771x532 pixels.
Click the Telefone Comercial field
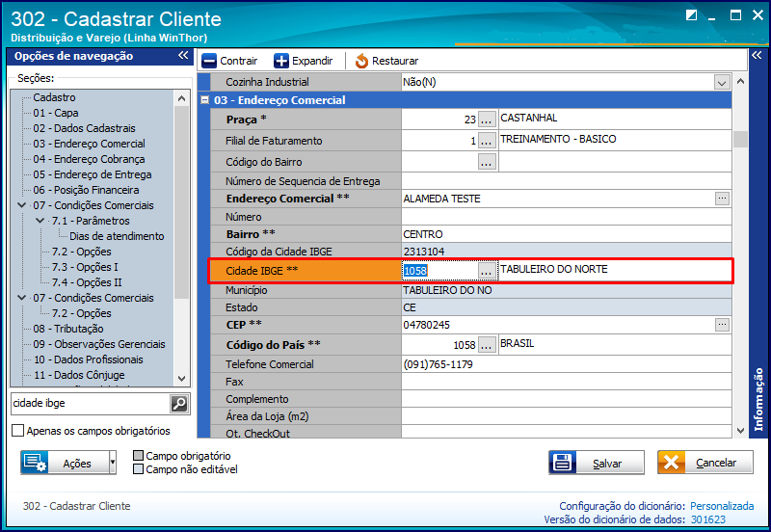click(566, 364)
